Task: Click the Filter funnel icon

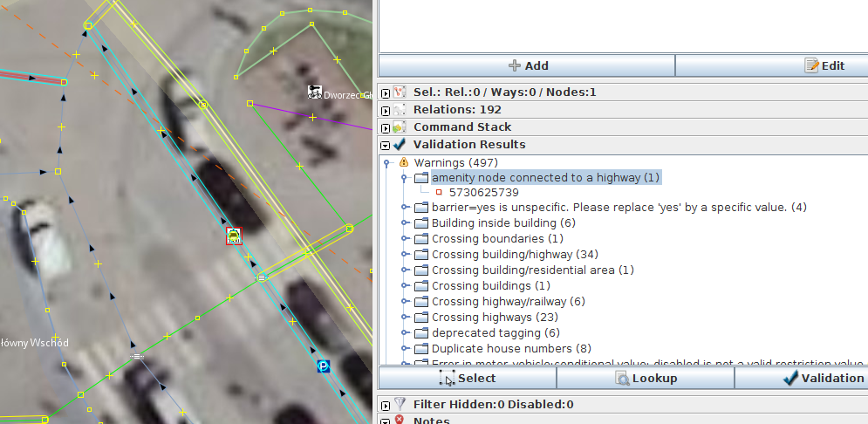Action: (400, 405)
